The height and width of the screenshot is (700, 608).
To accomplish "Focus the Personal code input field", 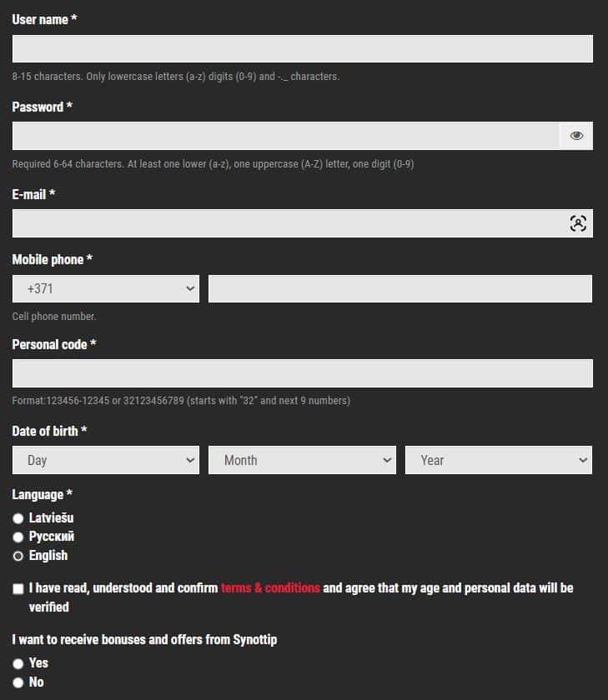I will pyautogui.click(x=302, y=372).
